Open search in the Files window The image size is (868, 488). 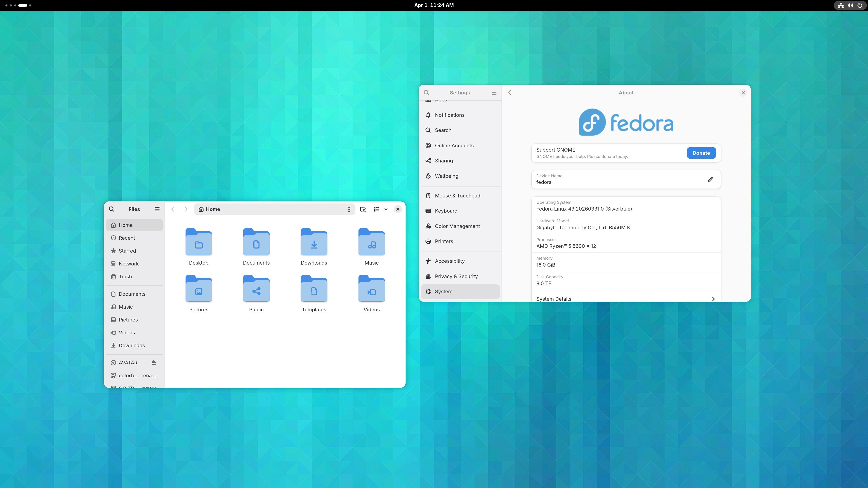(x=111, y=209)
